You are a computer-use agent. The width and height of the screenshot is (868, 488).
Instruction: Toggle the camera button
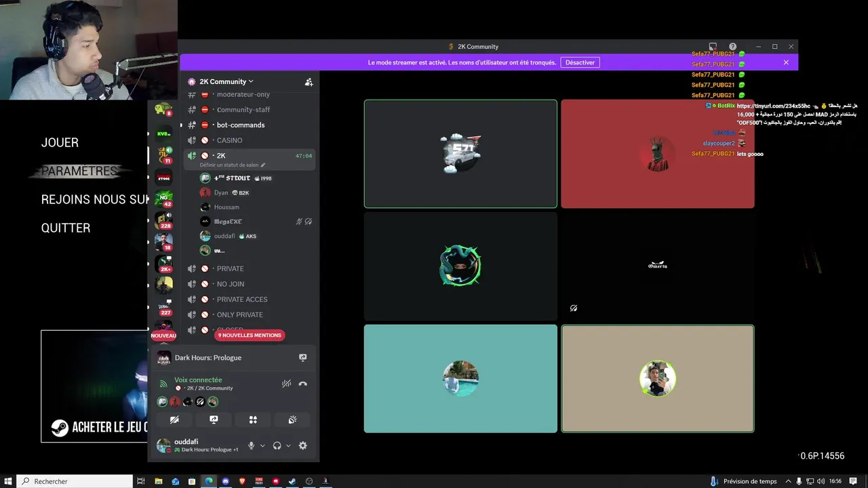point(174,420)
